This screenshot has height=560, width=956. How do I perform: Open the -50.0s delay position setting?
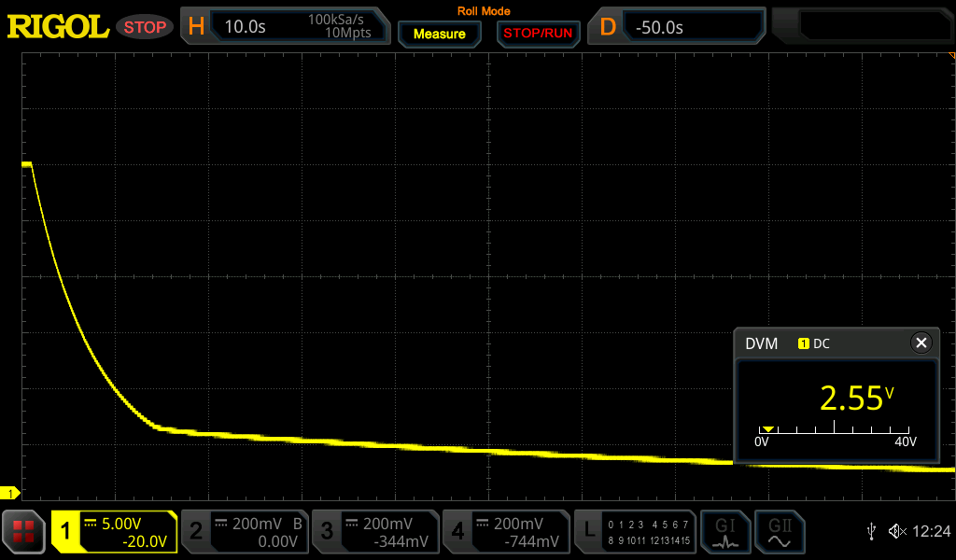pyautogui.click(x=691, y=27)
